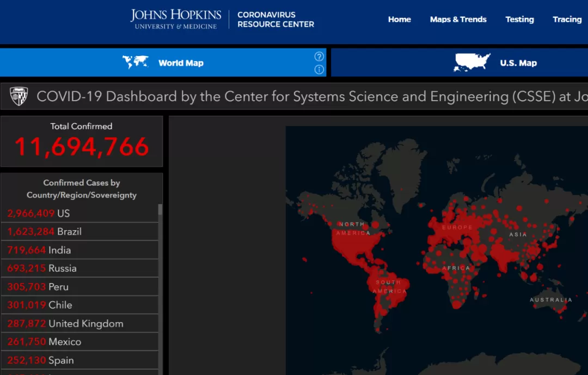
Task: Open the Maps & Trends menu
Action: (458, 19)
